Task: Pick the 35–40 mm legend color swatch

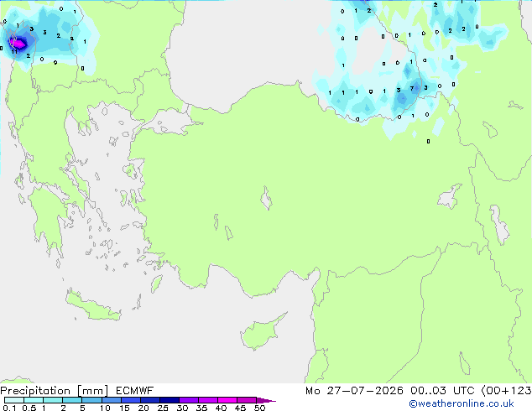Action: pos(208,400)
